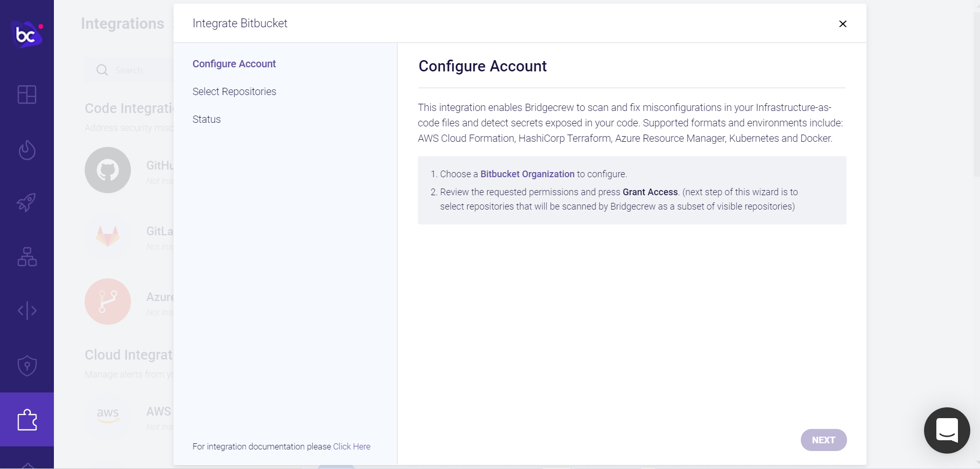Click the GitHub integration logo

[x=108, y=170]
